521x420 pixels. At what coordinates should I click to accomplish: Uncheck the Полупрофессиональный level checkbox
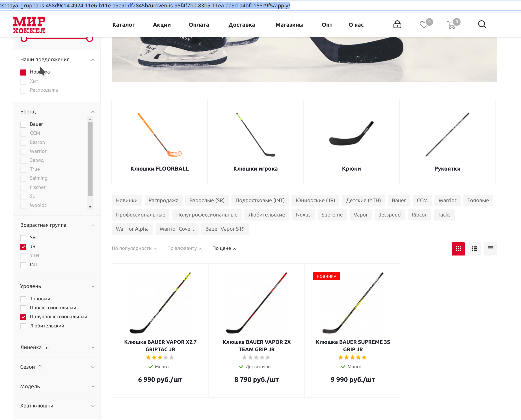[23, 317]
